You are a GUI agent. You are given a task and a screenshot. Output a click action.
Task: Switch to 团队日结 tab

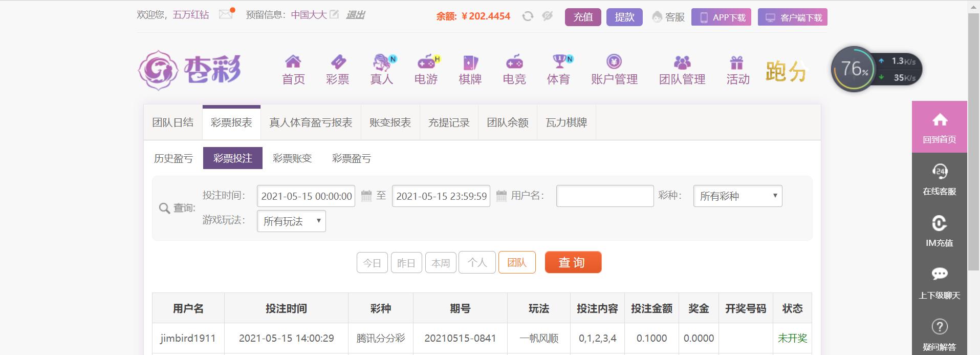click(x=173, y=122)
